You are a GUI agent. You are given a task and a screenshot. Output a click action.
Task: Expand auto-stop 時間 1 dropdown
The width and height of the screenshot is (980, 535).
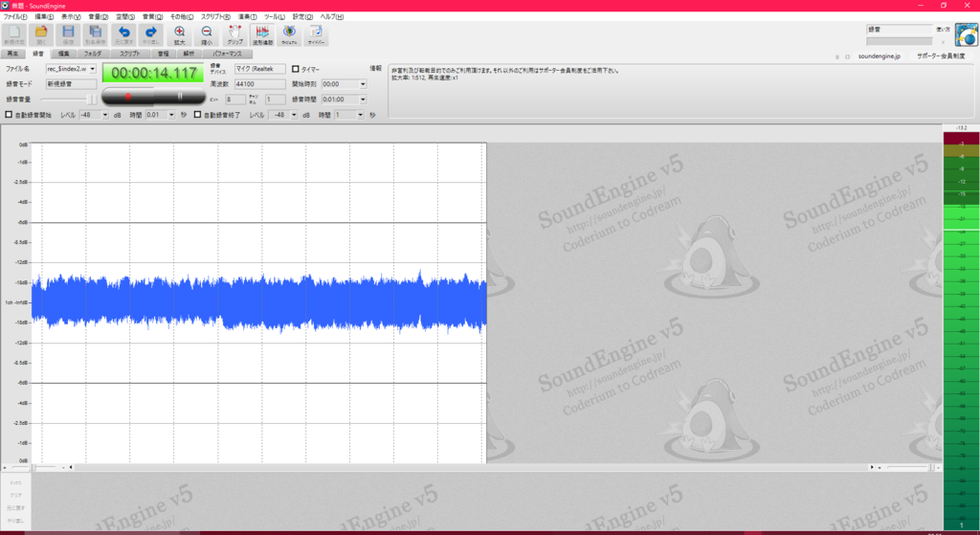tap(360, 115)
